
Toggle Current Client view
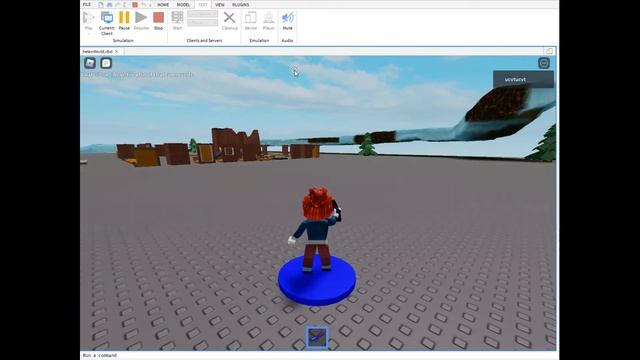[x=107, y=23]
